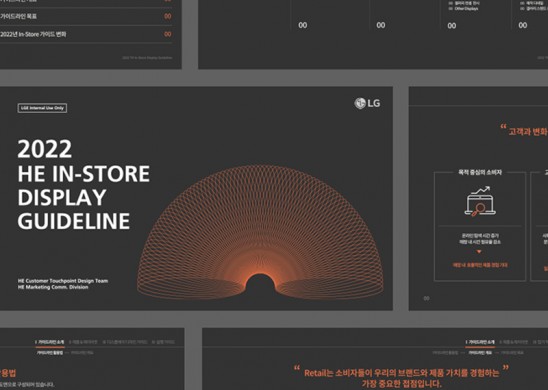Viewport: 548px width, 390px height.
Task: Select 가이드라인 소개 tab on bottom-left slide
Action: click(x=50, y=342)
